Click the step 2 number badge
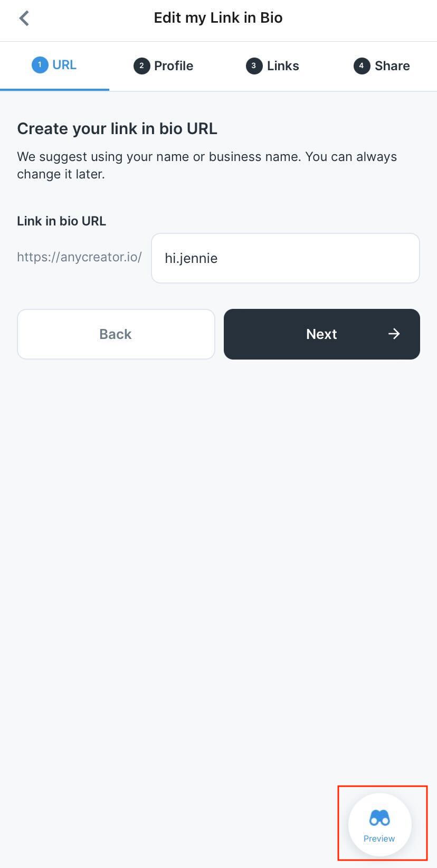Screen dimensions: 437x868 (141, 66)
